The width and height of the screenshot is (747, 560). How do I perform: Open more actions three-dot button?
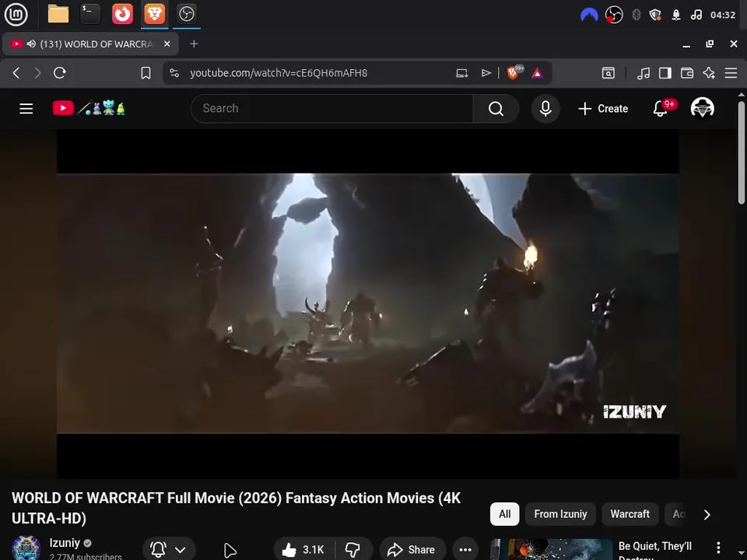click(x=465, y=550)
